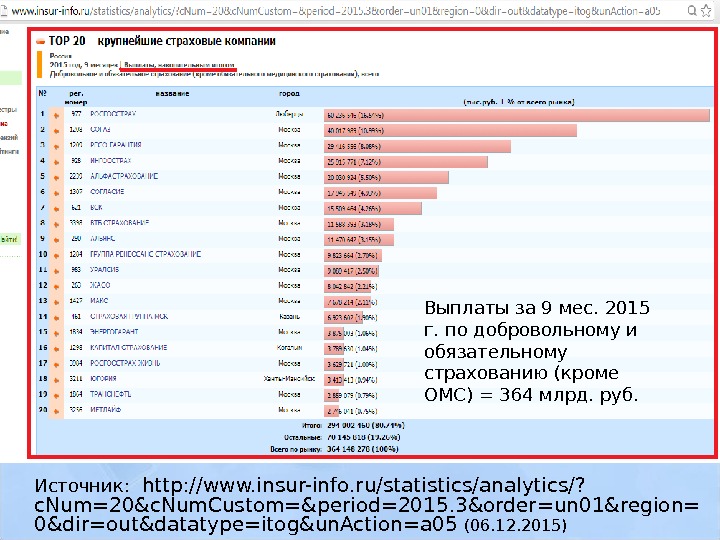720x540 pixels.
Task: Click the orange arrow in the ЖАСО row
Action: pyautogui.click(x=56, y=287)
